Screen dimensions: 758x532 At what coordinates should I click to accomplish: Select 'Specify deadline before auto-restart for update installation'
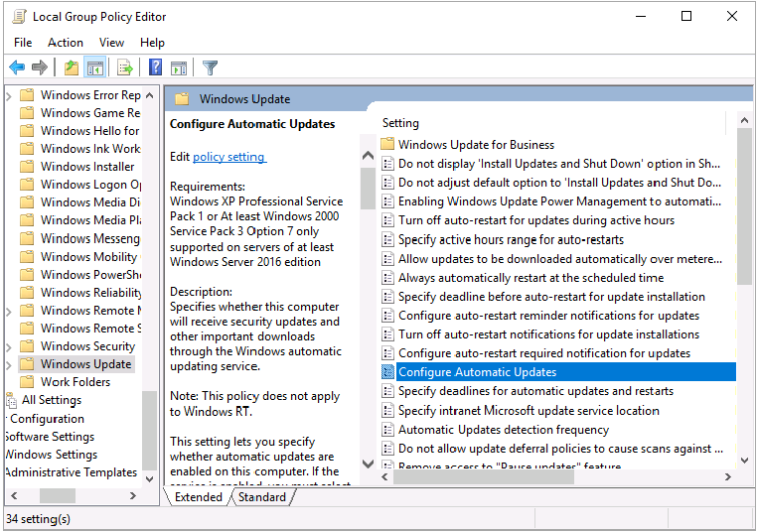(551, 297)
